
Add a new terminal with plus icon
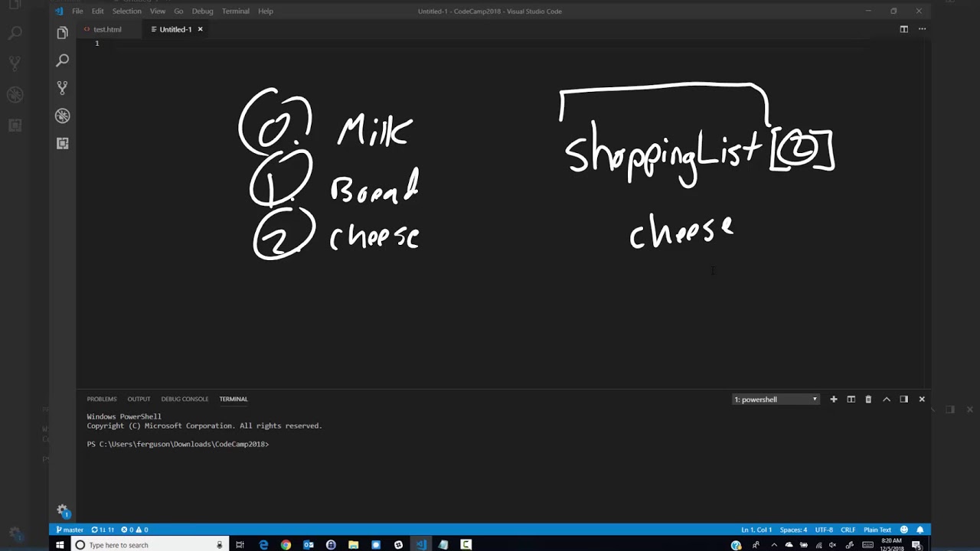[834, 399]
